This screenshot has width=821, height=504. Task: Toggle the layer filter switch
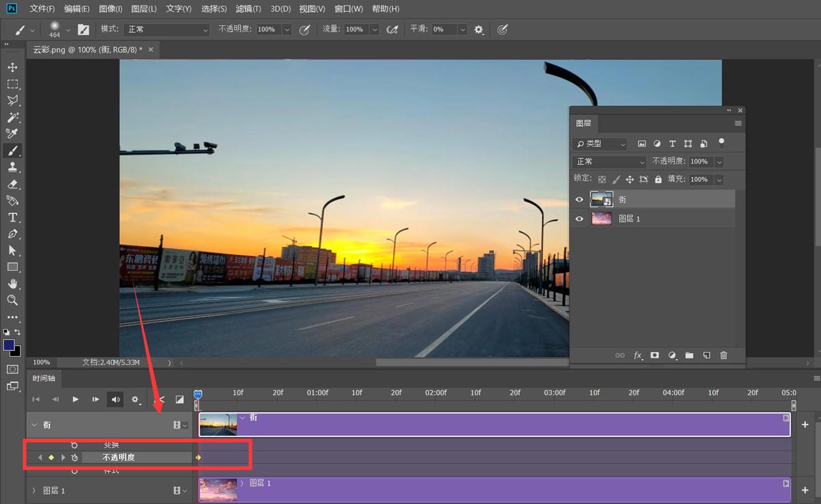[x=720, y=143]
